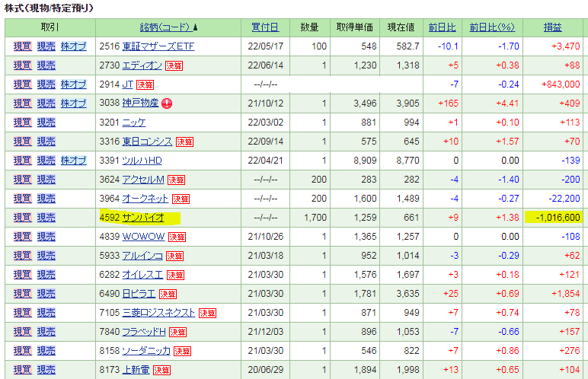
Task: Click the 決算 badge next to フラベッドH
Action: point(177,333)
